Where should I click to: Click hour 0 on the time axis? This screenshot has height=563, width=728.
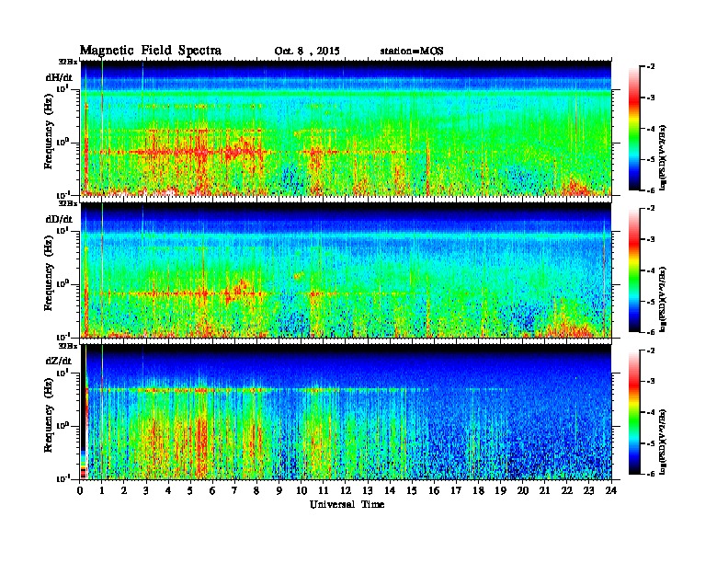click(80, 491)
